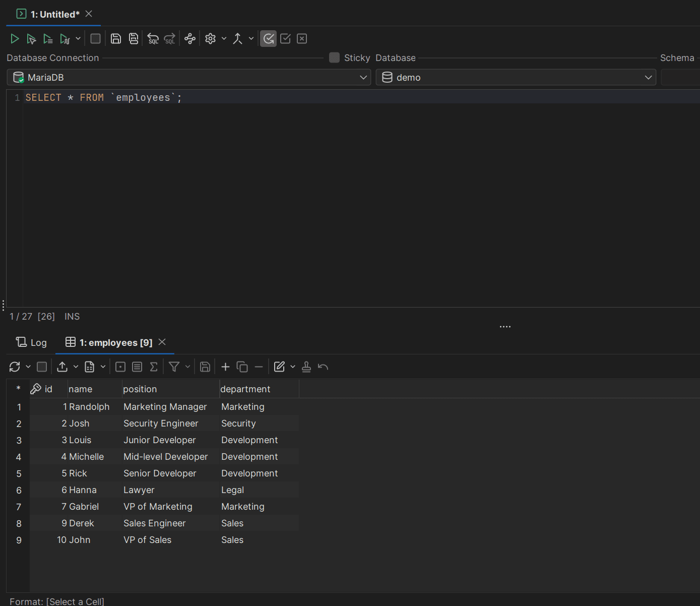Refresh the employees result set

click(x=14, y=367)
